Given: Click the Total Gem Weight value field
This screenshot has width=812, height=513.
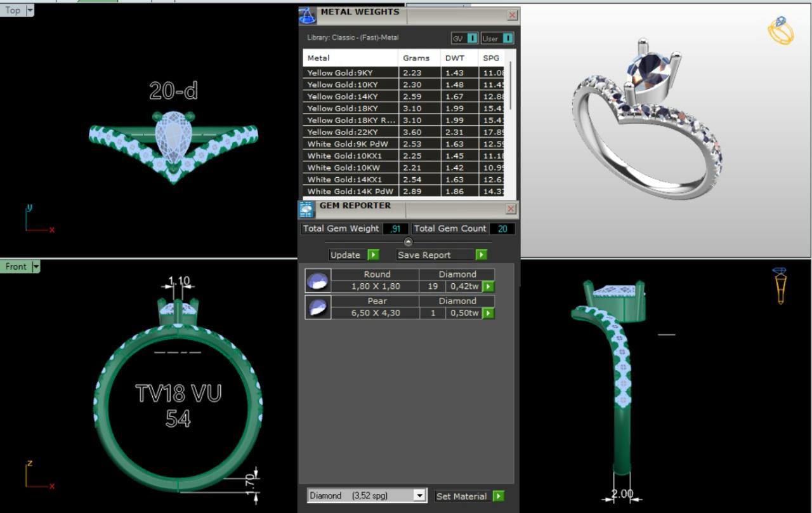Looking at the screenshot, I should tap(396, 229).
